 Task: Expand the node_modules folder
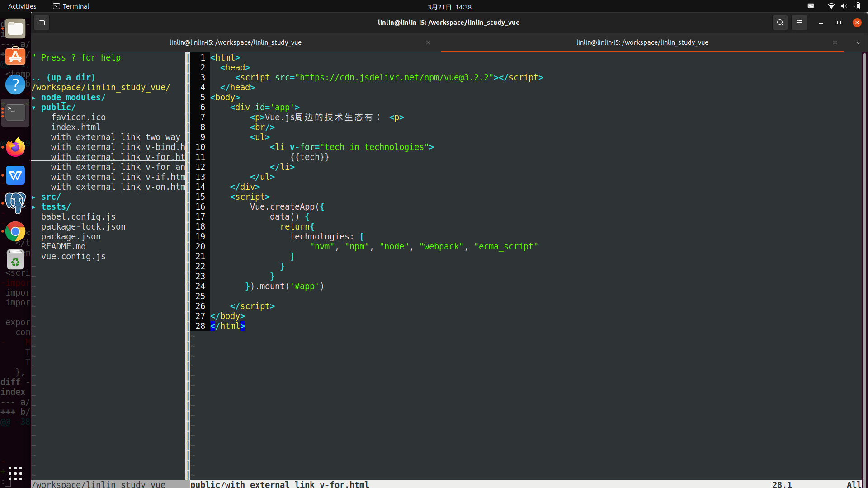73,97
